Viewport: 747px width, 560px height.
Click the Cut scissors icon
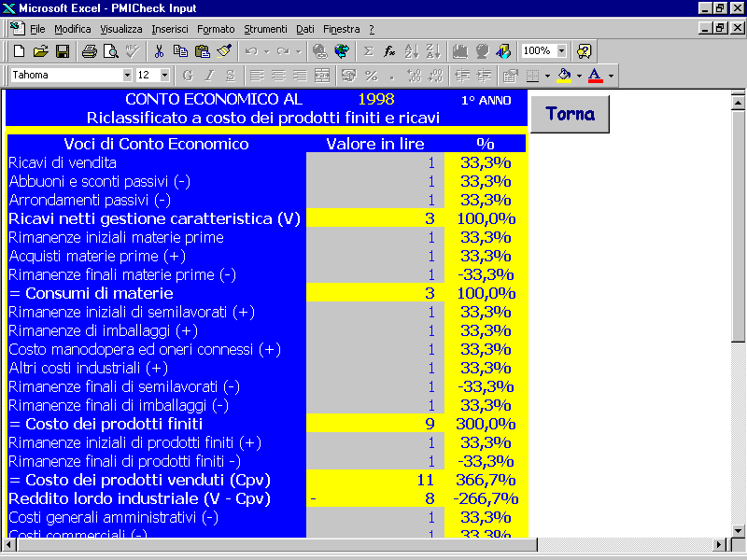point(159,51)
